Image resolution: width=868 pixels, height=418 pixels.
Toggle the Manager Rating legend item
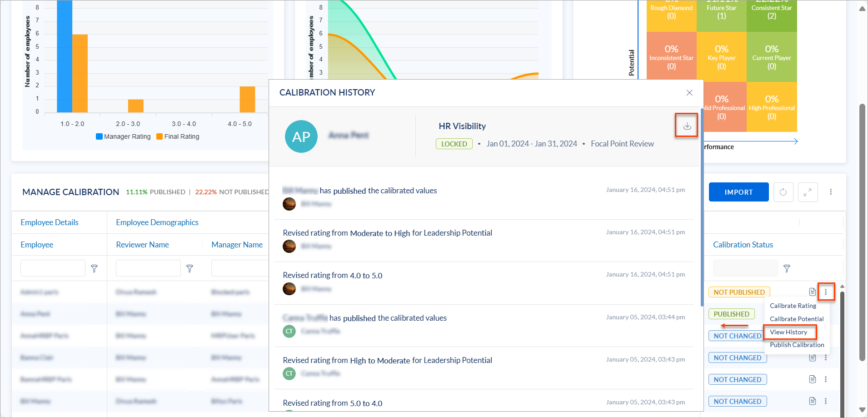pos(123,136)
